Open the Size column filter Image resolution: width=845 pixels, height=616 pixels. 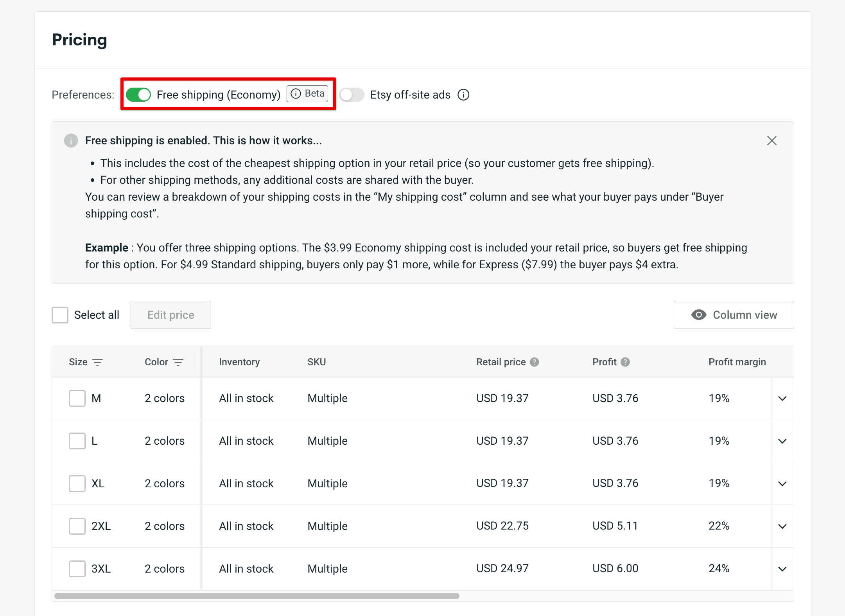(x=98, y=362)
